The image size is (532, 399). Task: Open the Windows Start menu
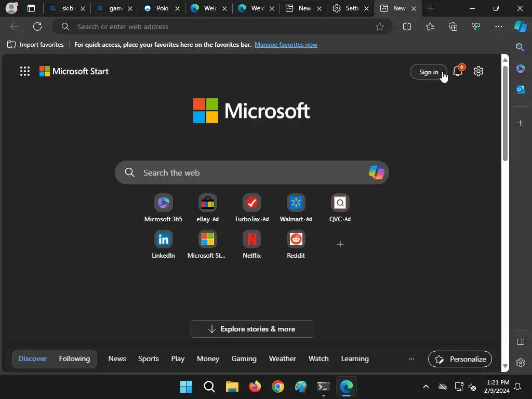coord(186,387)
